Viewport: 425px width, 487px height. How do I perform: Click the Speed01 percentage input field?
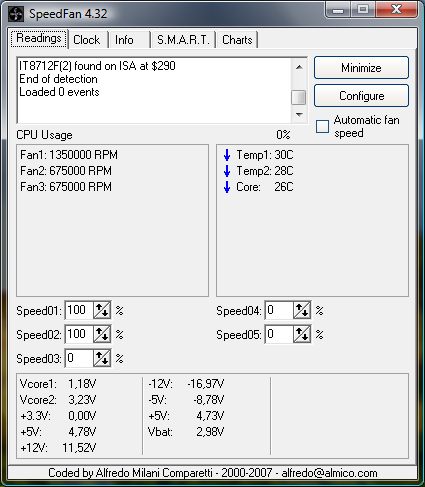point(79,311)
